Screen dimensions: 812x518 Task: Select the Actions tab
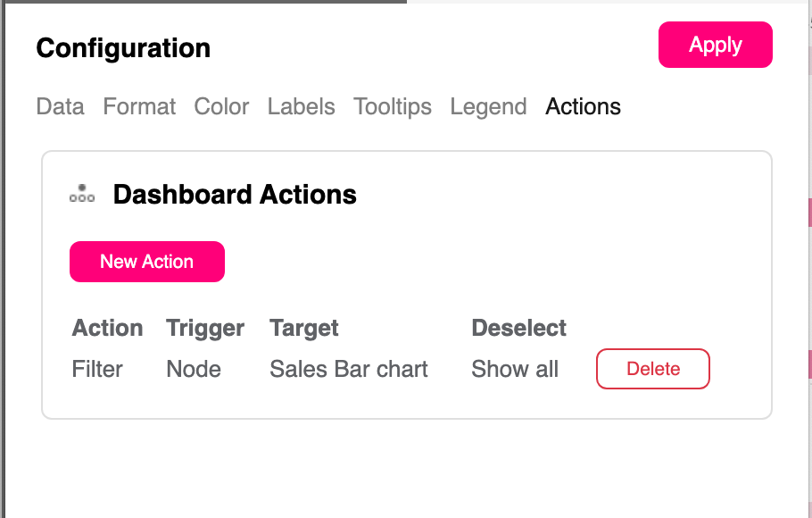coord(583,106)
